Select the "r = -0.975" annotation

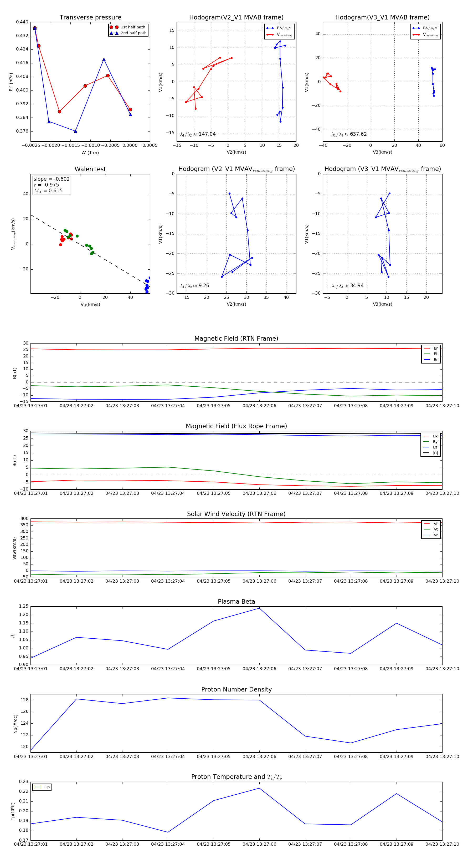(47, 185)
